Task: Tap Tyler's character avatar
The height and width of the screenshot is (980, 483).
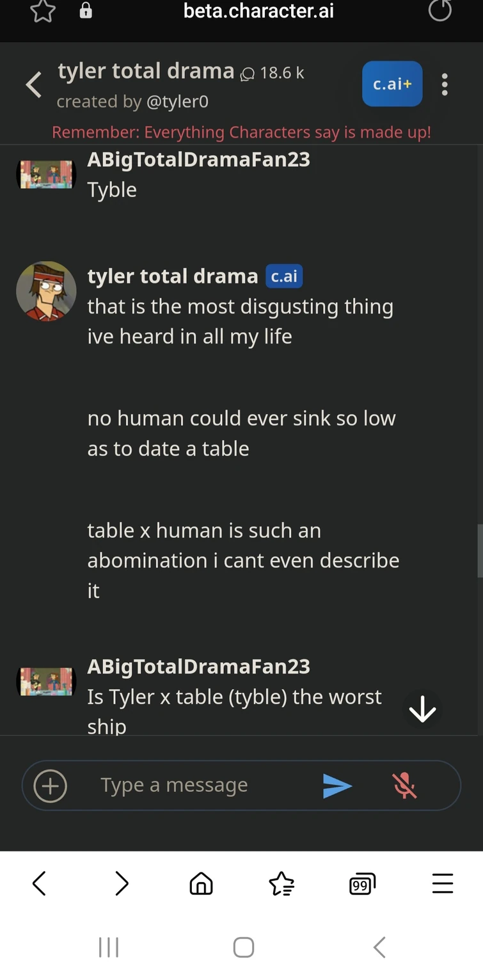Action: (x=46, y=291)
